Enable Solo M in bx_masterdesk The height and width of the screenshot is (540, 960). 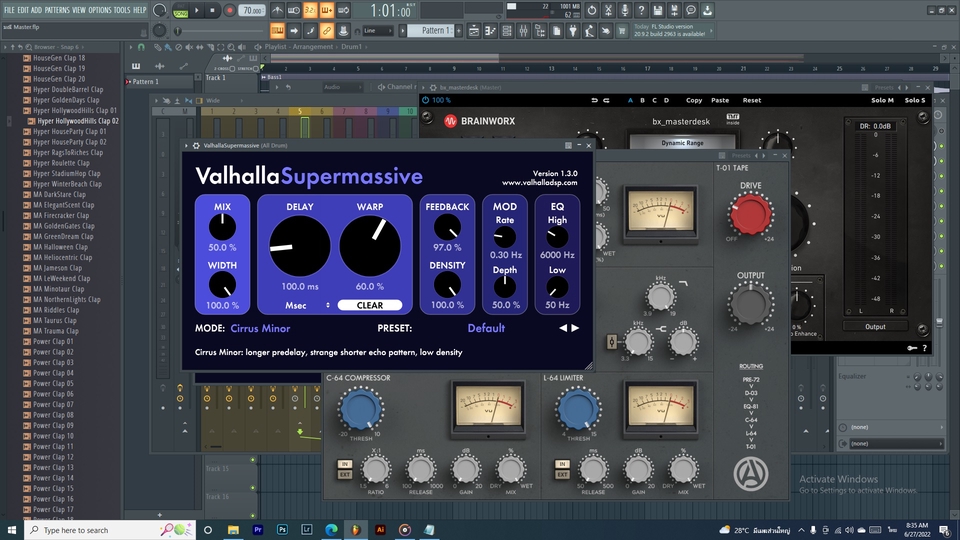882,100
